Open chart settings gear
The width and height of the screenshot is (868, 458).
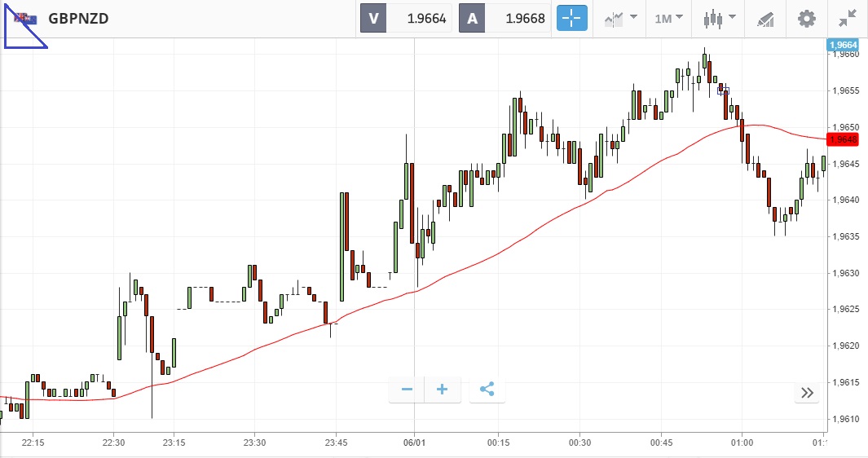pos(807,18)
